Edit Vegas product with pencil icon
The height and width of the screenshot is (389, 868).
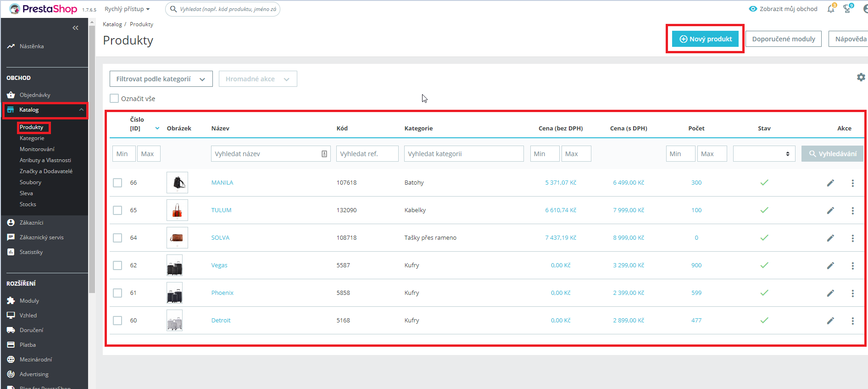tap(830, 265)
